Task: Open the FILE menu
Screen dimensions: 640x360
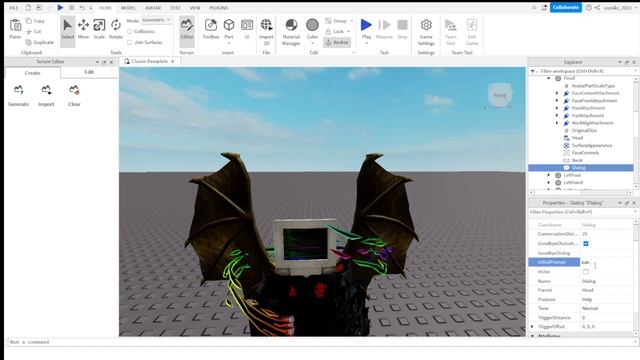Action: [x=13, y=8]
